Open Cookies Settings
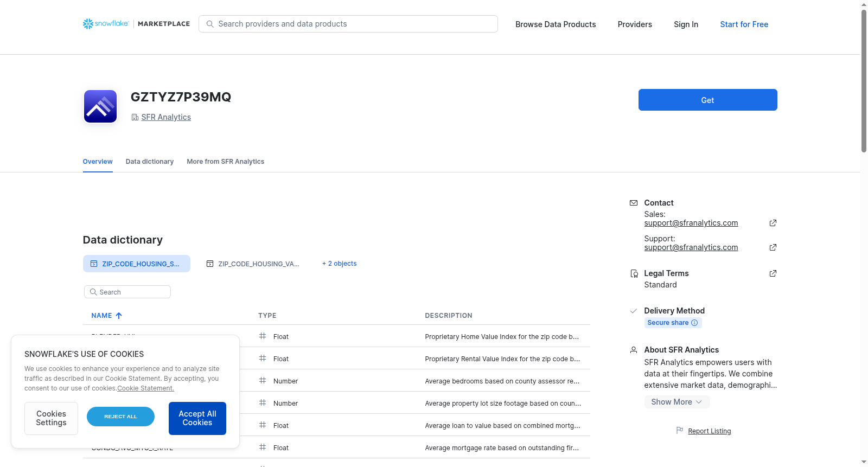The height and width of the screenshot is (467, 868). pos(52,418)
